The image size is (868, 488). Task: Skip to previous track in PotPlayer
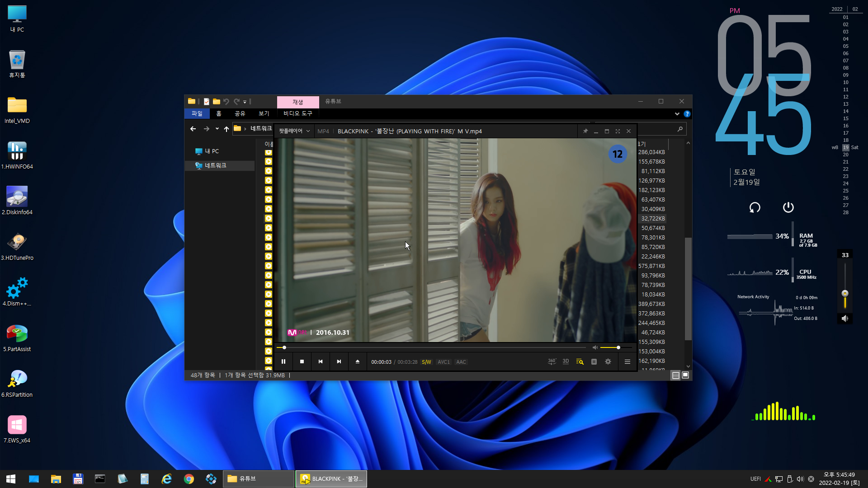pyautogui.click(x=321, y=361)
